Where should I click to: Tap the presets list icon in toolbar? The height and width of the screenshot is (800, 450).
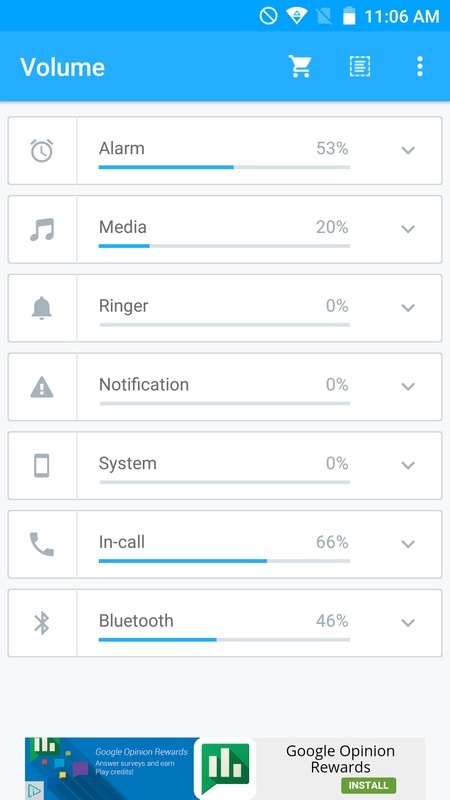(360, 66)
